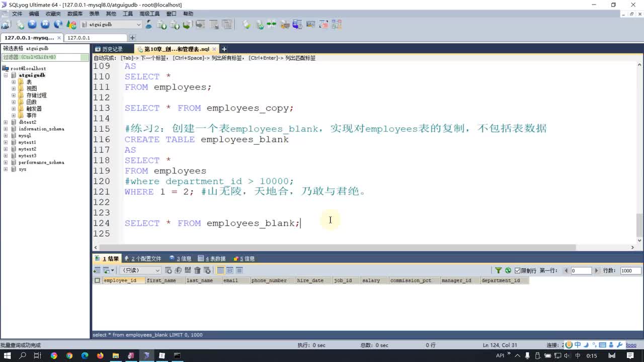The height and width of the screenshot is (362, 644).
Task: Click the add new row icon in results toolbar
Action: coord(169,270)
